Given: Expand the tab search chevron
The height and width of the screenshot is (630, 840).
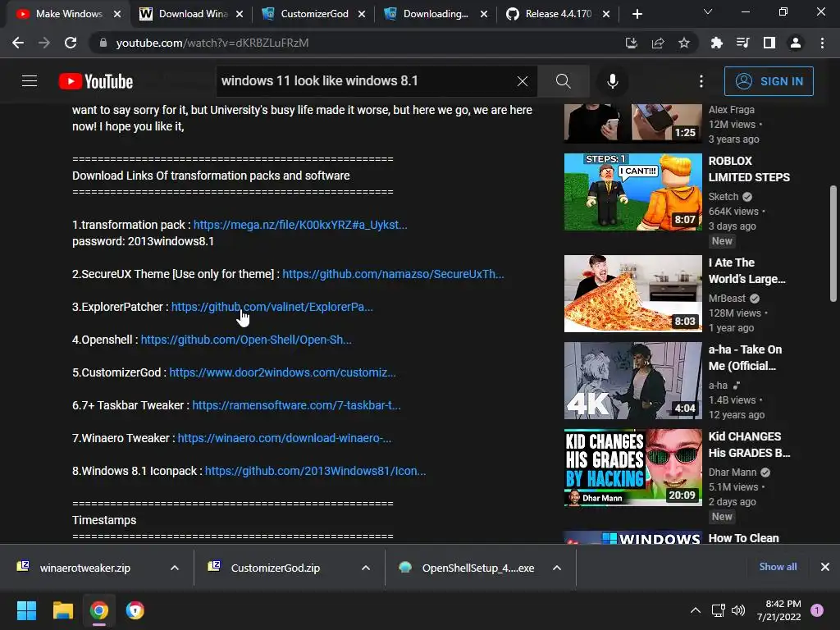Looking at the screenshot, I should coord(708,11).
